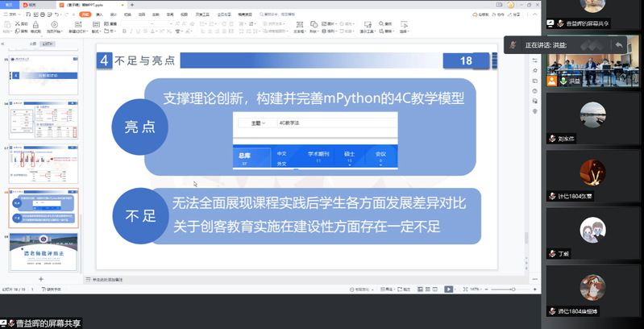Screen dimensions: 644x329
Task: Switch to outline (大纲) pane view
Action: (32, 44)
